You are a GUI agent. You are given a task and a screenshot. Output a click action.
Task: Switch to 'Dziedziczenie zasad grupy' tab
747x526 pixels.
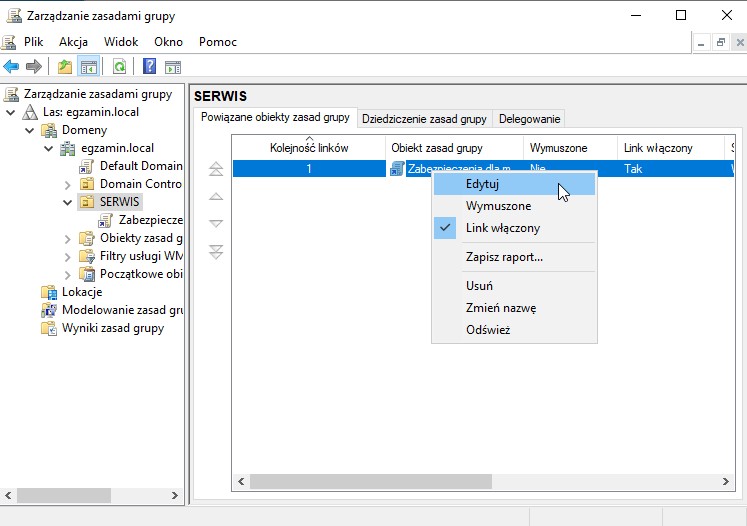(424, 118)
